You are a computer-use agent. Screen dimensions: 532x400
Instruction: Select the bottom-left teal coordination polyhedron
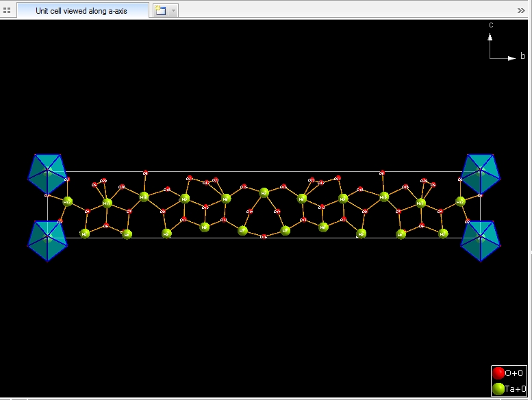[47, 240]
